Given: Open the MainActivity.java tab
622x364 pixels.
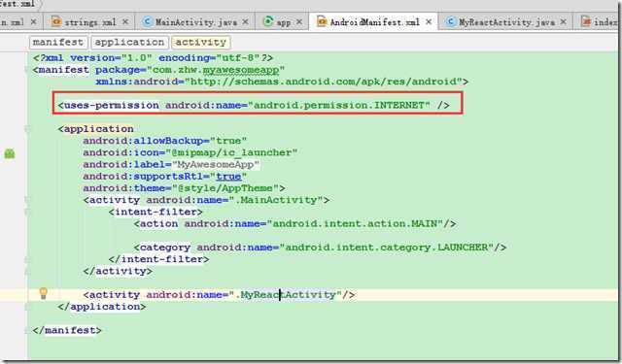Looking at the screenshot, I should [196, 21].
